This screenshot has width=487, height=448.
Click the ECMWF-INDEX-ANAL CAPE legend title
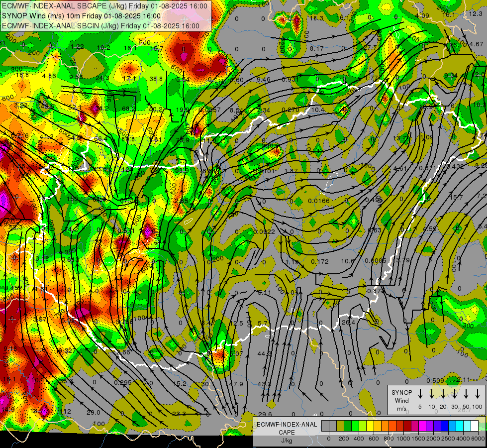click(x=287, y=428)
